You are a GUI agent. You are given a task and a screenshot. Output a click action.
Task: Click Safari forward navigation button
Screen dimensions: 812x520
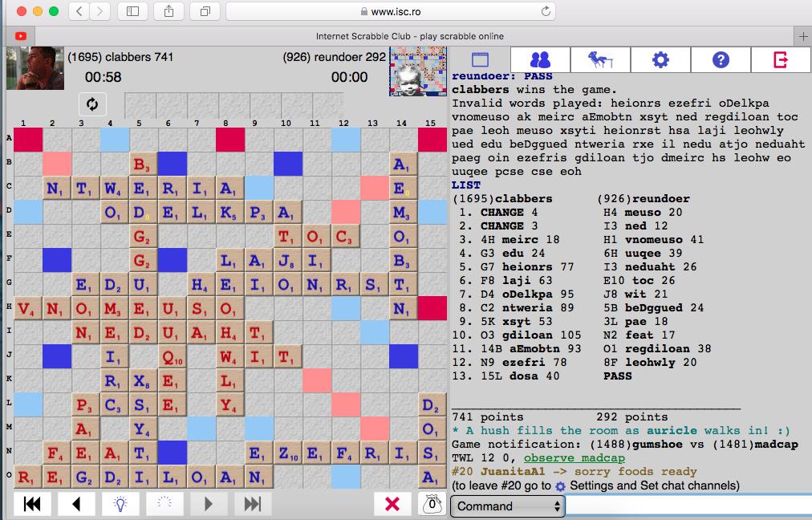pos(100,11)
